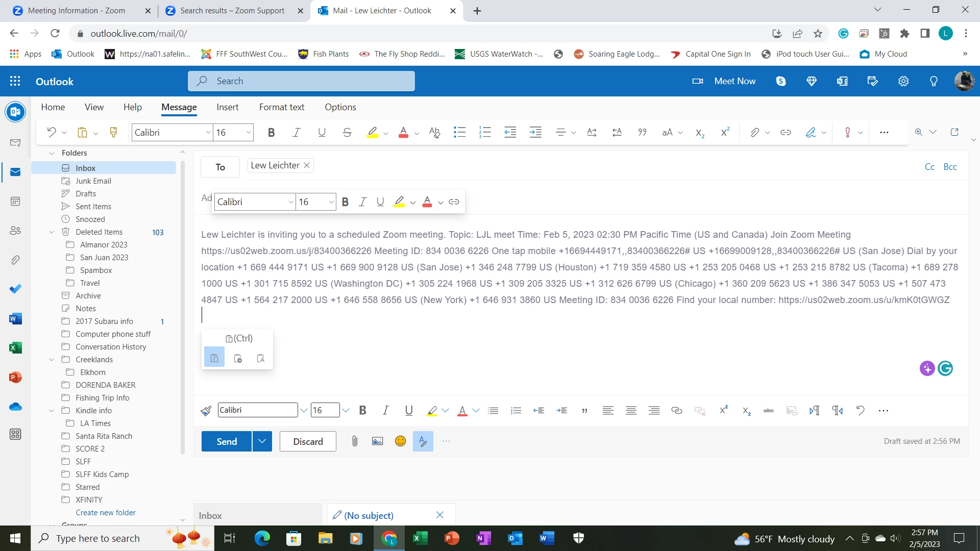Viewport: 980px width, 551px height.
Task: Open the ribbon font size dropdown
Action: click(249, 133)
